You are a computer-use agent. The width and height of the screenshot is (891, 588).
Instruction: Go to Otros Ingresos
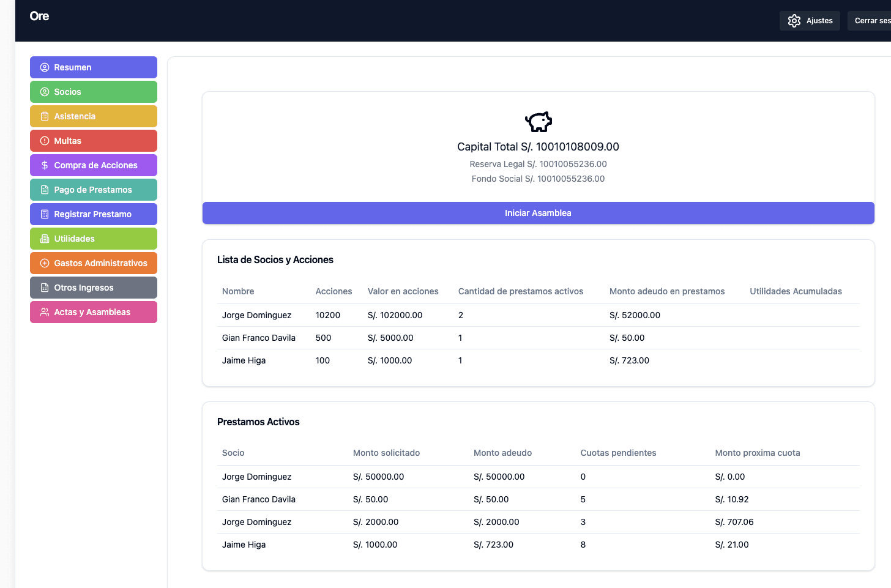coord(94,288)
